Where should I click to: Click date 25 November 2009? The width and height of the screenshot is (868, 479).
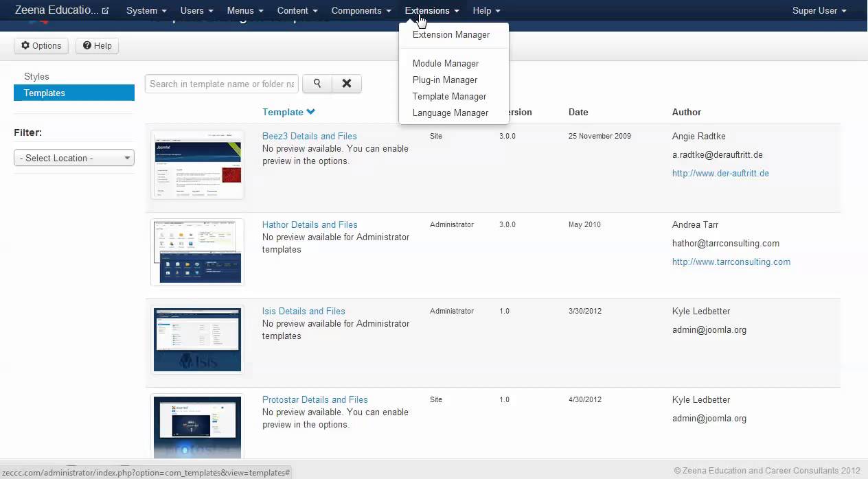[599, 136]
